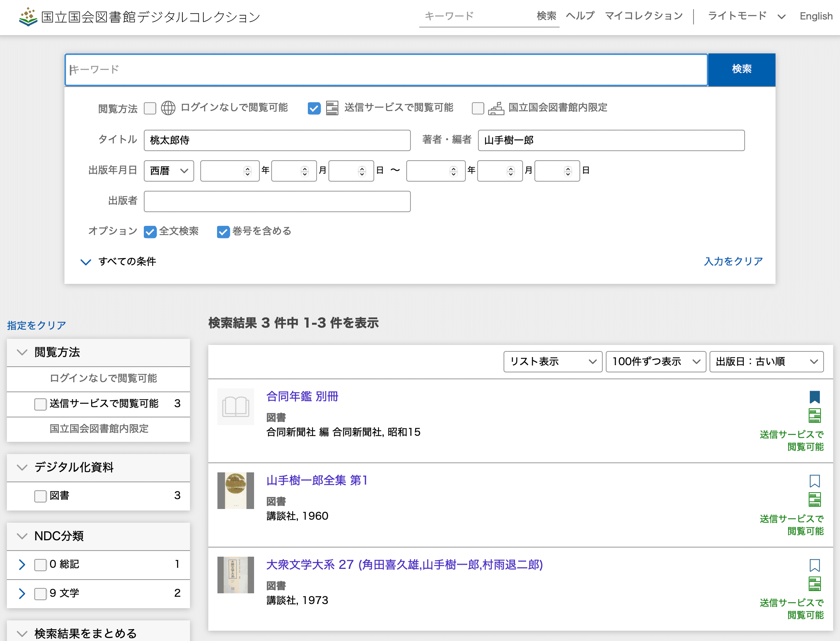This screenshot has height=641, width=840.
Task: Click the National Diet Library logo icon
Action: click(28, 17)
